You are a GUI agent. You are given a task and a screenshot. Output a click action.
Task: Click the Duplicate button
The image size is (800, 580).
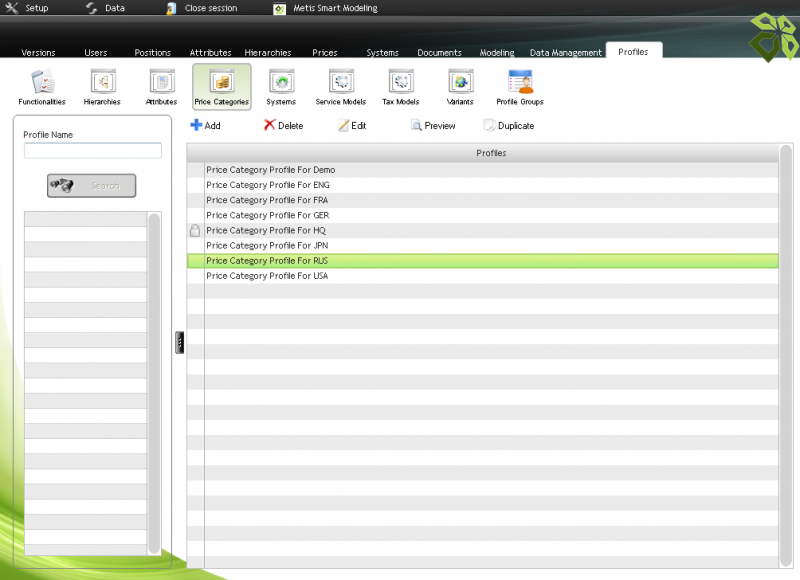(509, 126)
